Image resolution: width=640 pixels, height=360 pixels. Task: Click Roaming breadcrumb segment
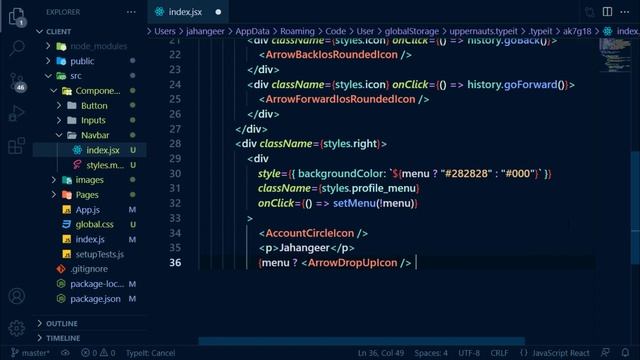[x=297, y=31]
